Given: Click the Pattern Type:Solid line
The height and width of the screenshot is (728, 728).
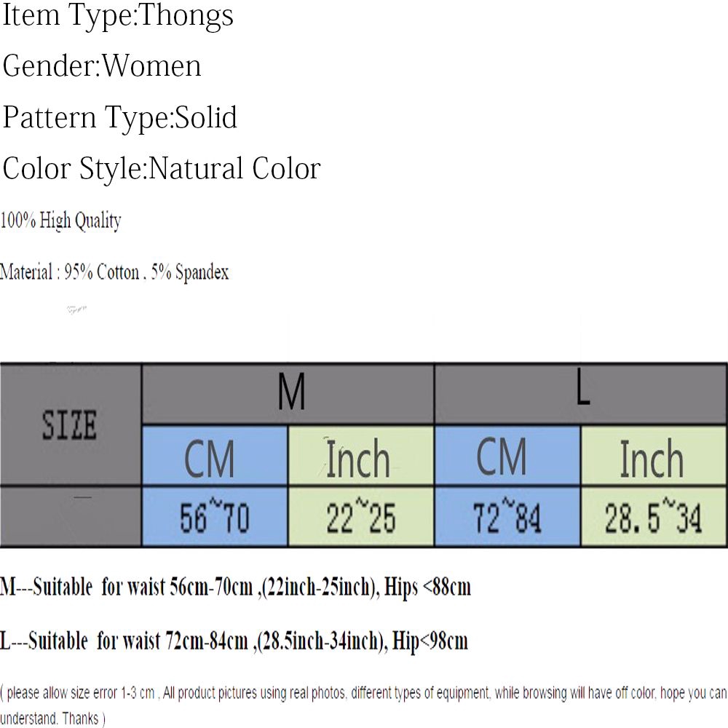Looking at the screenshot, I should click(120, 117).
